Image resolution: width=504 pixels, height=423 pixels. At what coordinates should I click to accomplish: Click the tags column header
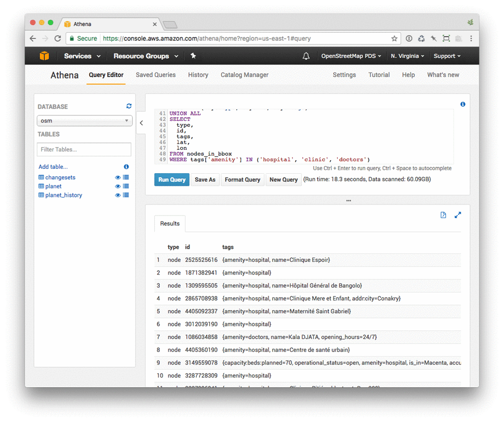click(228, 247)
